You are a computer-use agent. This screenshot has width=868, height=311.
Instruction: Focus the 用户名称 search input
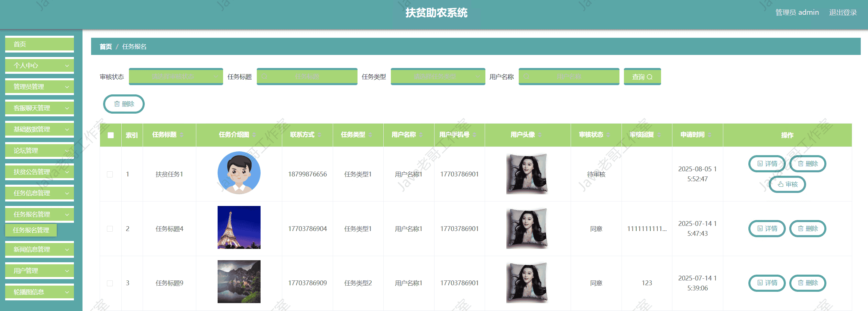[x=569, y=77]
